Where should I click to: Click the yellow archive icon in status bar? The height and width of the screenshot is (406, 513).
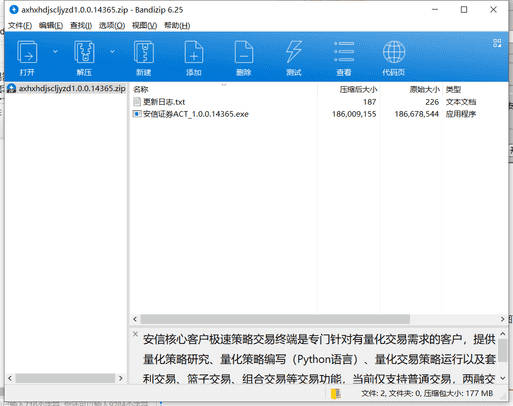pyautogui.click(x=335, y=393)
